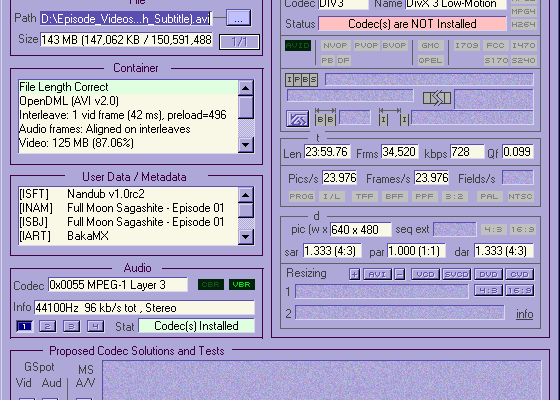Click the B-B frame distance icon
The image size is (560, 400).
click(x=325, y=117)
